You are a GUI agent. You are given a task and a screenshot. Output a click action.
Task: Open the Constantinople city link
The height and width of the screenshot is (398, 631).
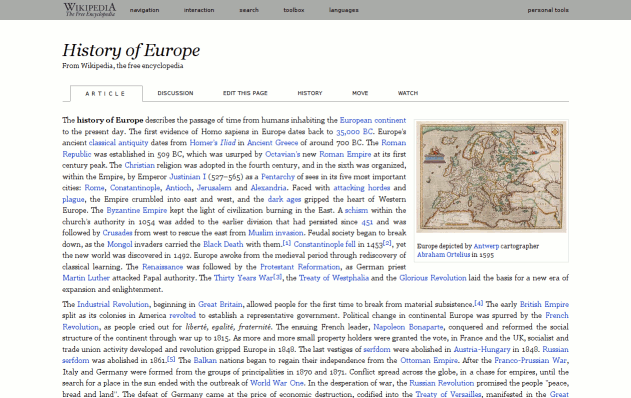pyautogui.click(x=135, y=188)
